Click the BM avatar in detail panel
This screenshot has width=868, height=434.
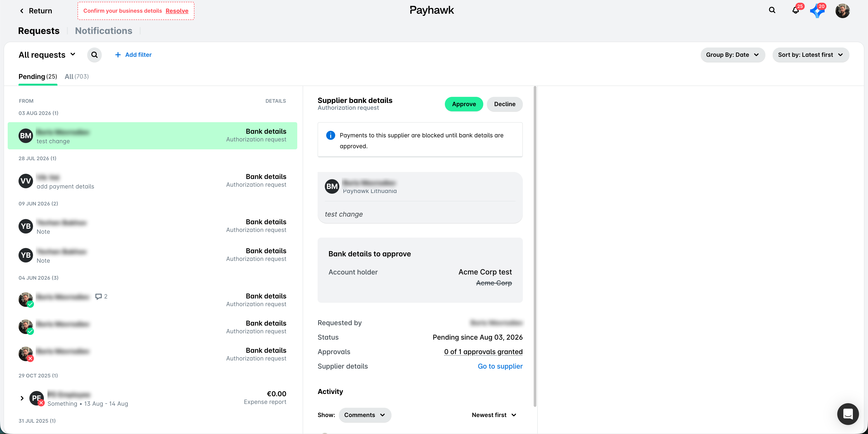[332, 186]
